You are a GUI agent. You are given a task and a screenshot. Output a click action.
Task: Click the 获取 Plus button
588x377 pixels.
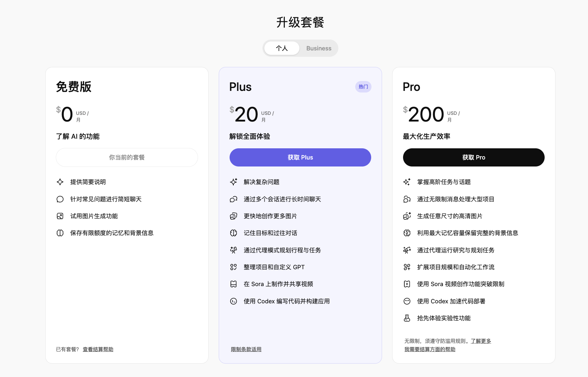click(x=300, y=157)
